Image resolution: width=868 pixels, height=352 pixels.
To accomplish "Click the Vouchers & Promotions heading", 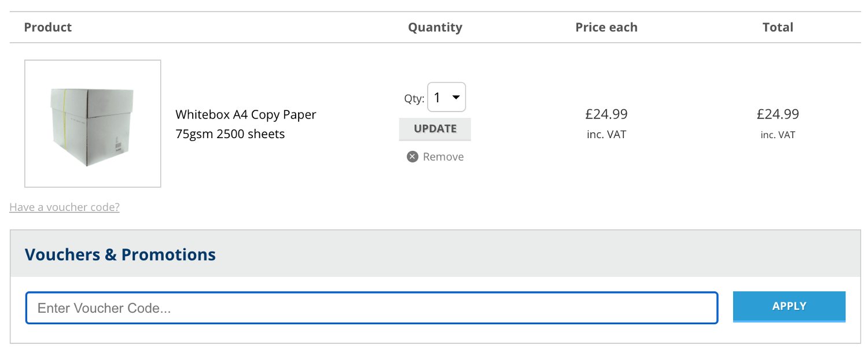I will click(120, 254).
